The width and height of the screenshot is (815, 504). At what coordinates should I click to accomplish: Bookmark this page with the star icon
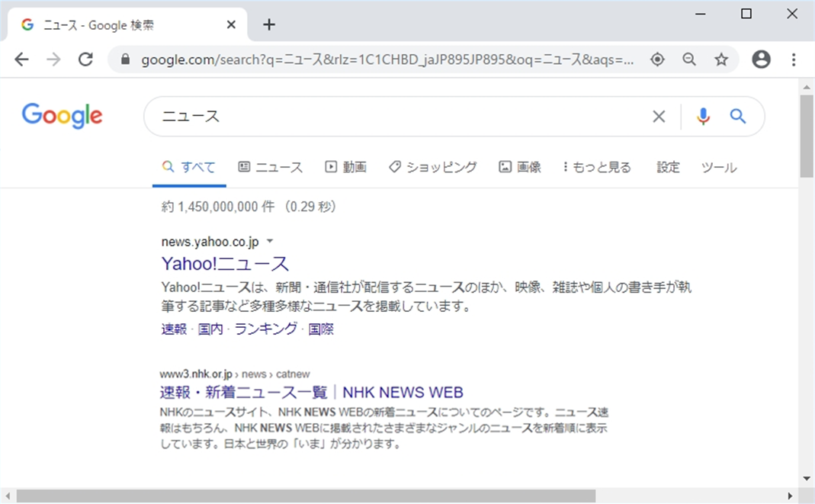click(721, 59)
